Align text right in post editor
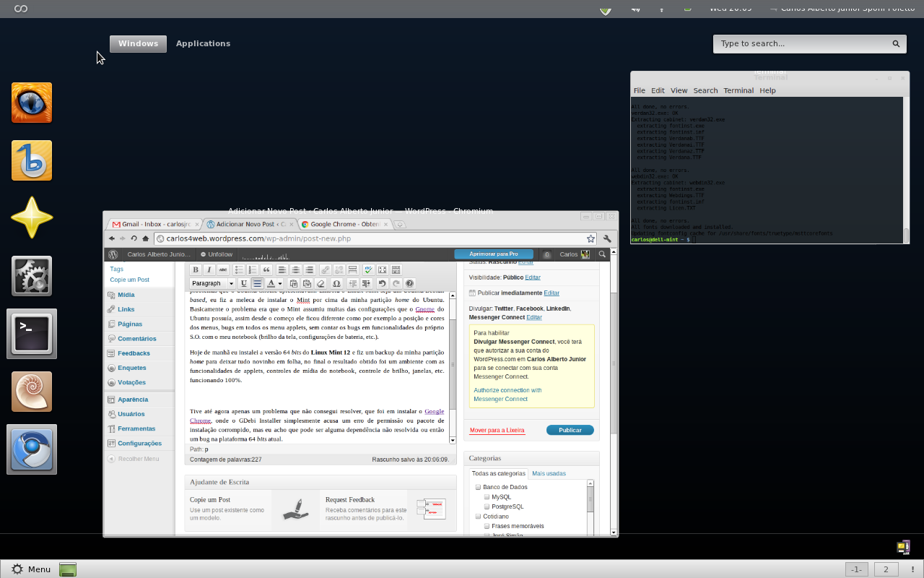 pyautogui.click(x=310, y=269)
